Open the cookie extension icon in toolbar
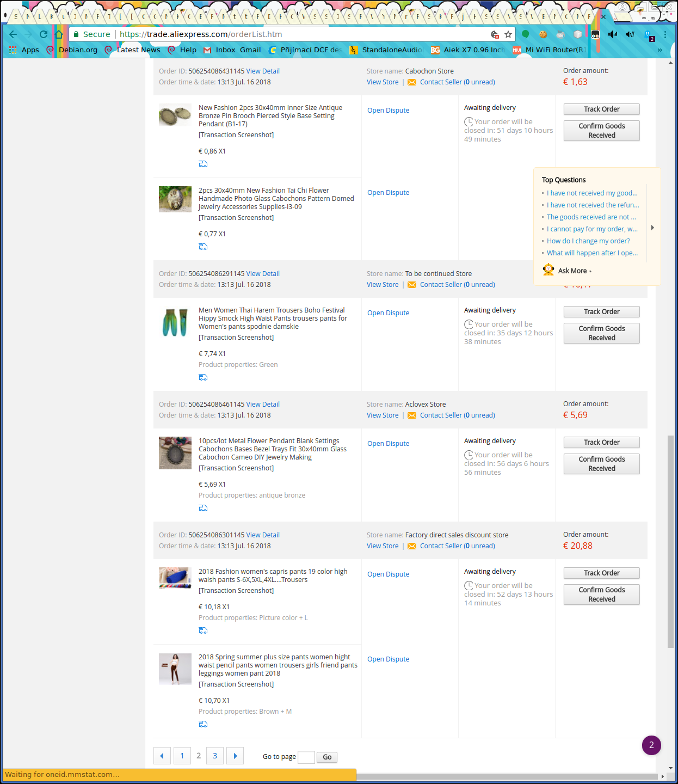The image size is (678, 784). tap(543, 34)
